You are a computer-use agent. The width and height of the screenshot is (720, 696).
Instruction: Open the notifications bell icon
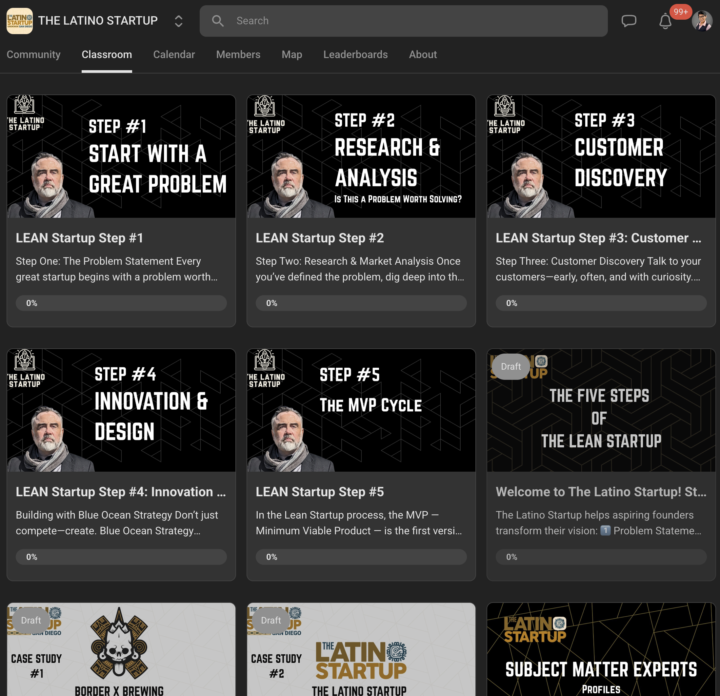(665, 21)
